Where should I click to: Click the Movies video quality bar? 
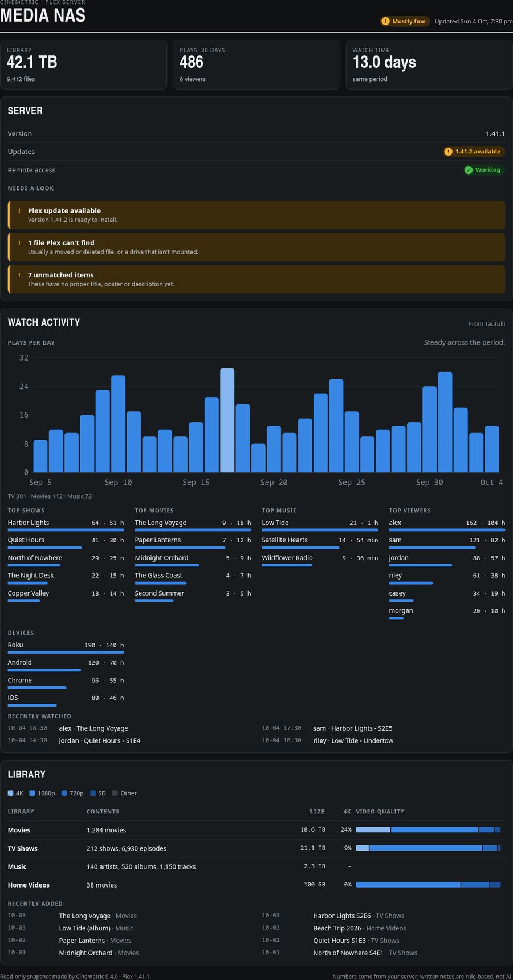coord(428,829)
